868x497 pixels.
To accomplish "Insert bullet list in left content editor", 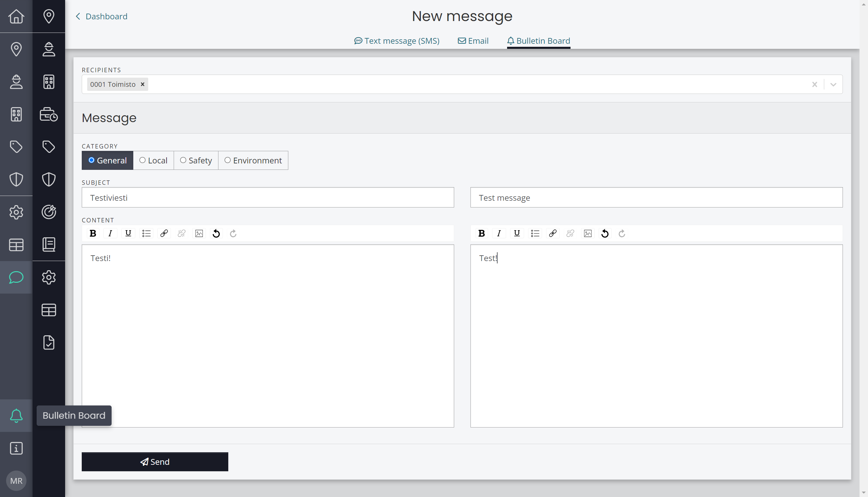I will tap(146, 233).
